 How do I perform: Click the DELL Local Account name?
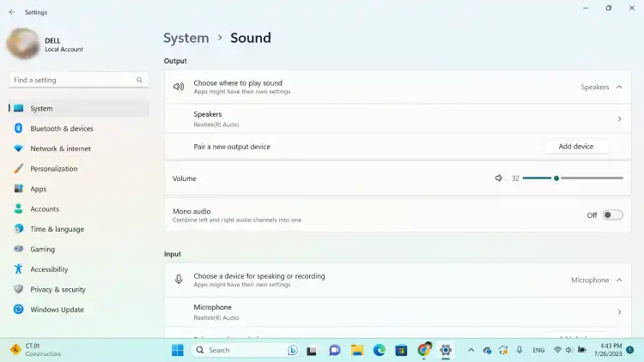(x=64, y=45)
